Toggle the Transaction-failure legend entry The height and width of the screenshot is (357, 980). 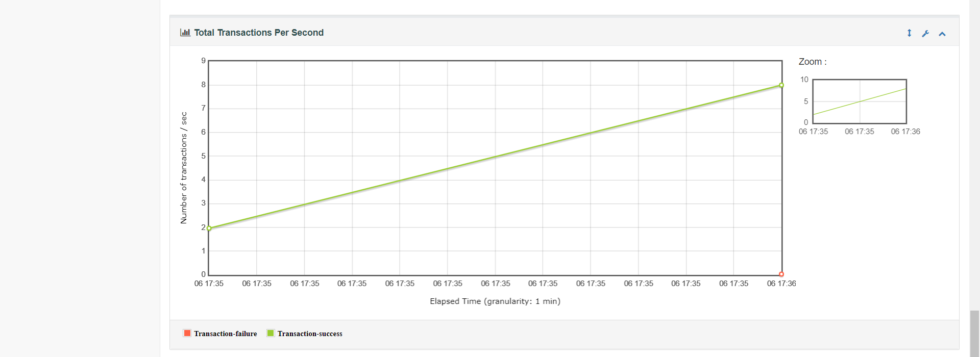(x=225, y=333)
